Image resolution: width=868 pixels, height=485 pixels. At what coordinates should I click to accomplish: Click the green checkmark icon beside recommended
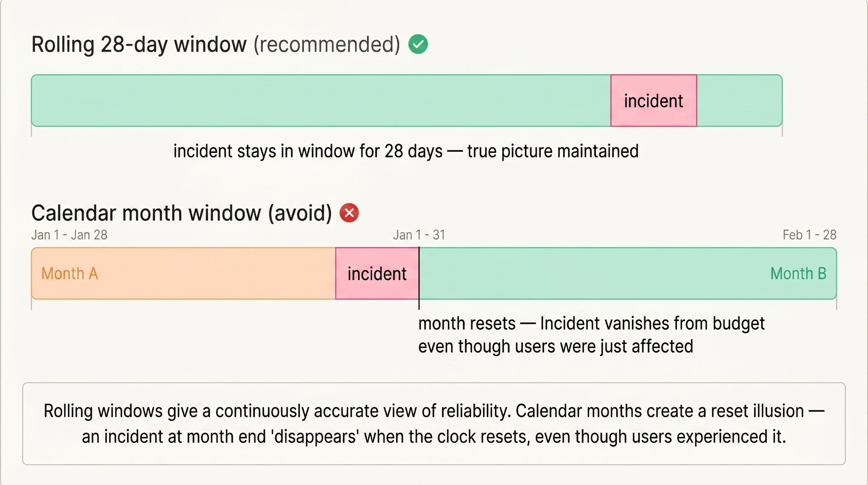(418, 44)
